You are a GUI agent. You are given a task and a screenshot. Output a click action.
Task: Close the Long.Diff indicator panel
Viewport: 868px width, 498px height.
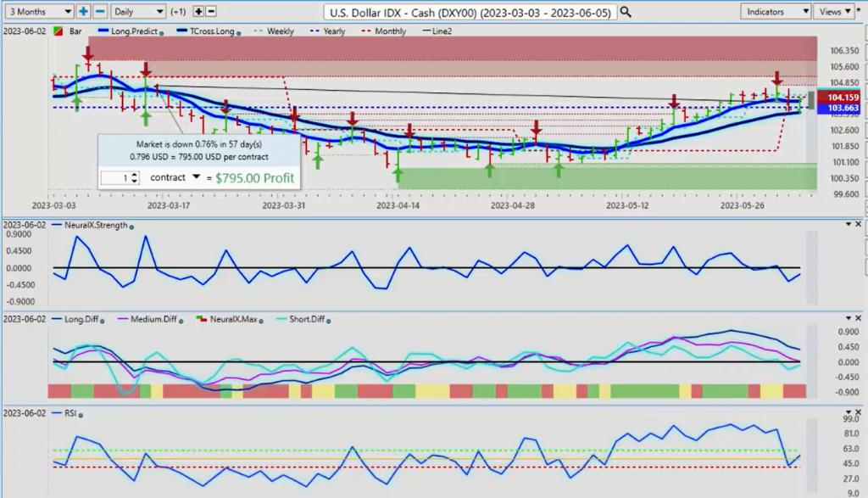tap(860, 319)
